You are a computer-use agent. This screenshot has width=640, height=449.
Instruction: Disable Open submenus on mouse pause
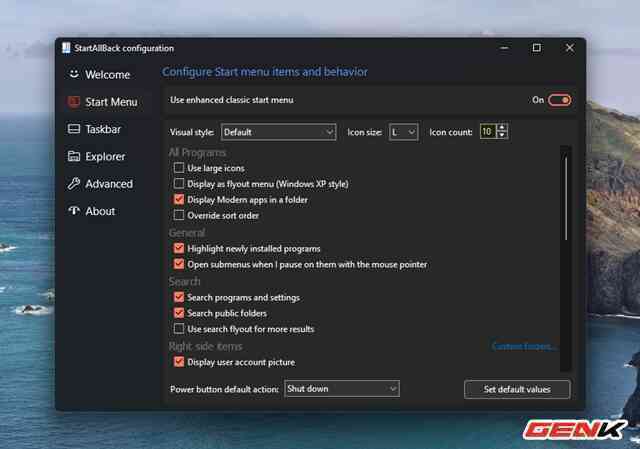tap(179, 264)
